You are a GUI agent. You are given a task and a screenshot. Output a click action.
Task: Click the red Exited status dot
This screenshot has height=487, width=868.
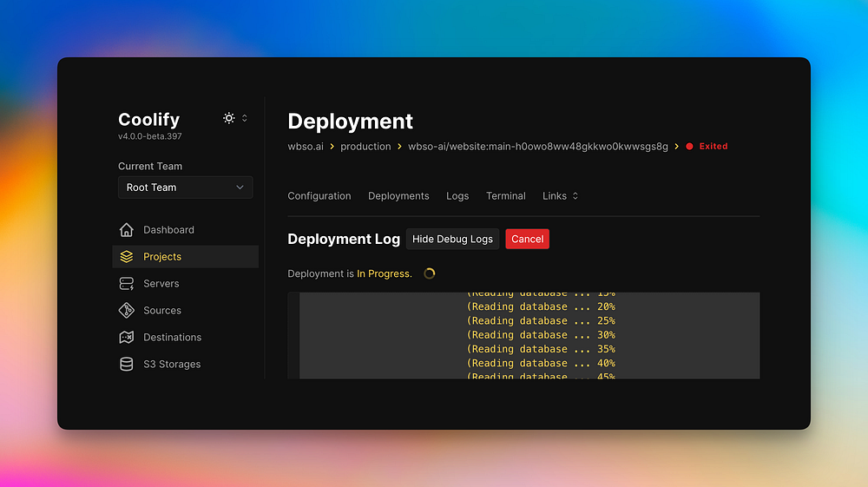(689, 147)
